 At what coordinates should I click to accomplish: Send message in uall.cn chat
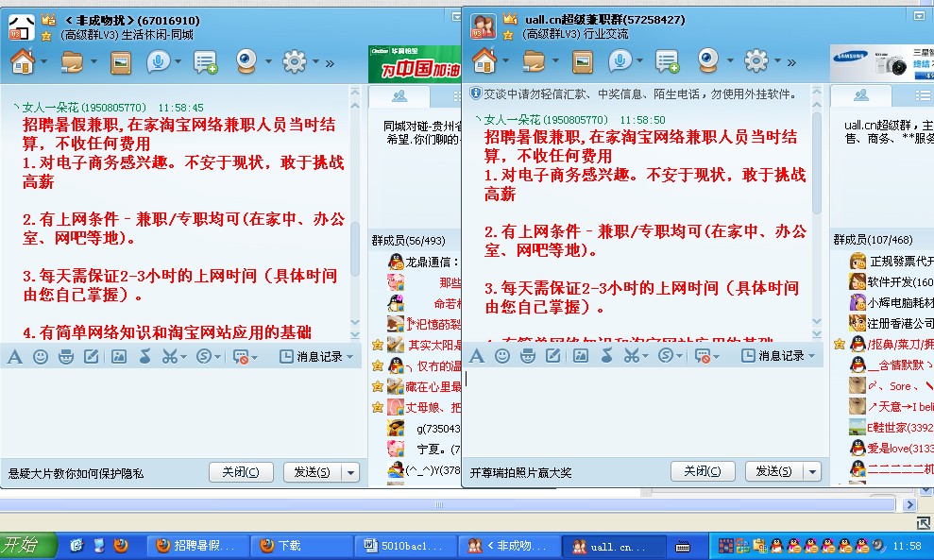point(774,471)
